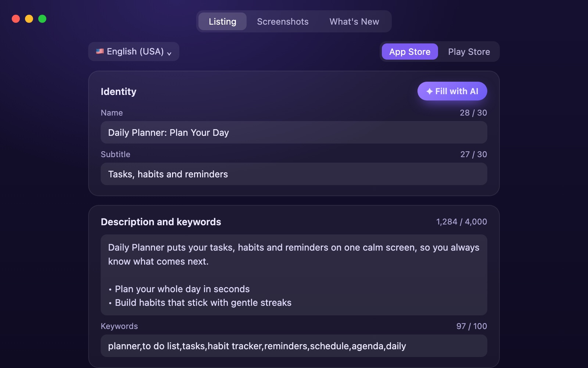The image size is (588, 368).
Task: Click the 97 / 100 keywords counter
Action: 472,326
